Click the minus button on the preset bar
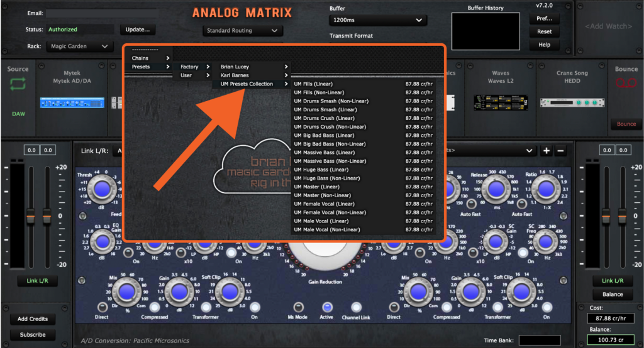 [x=560, y=151]
